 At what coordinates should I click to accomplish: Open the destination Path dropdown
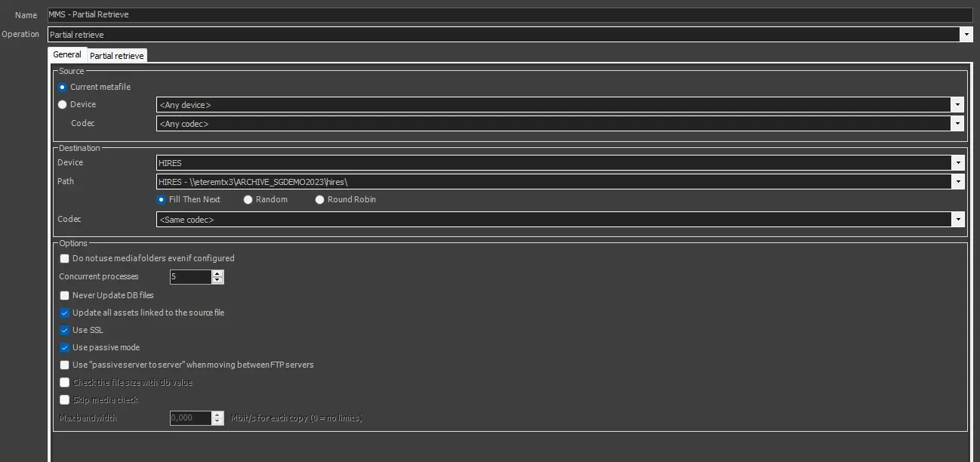(957, 182)
